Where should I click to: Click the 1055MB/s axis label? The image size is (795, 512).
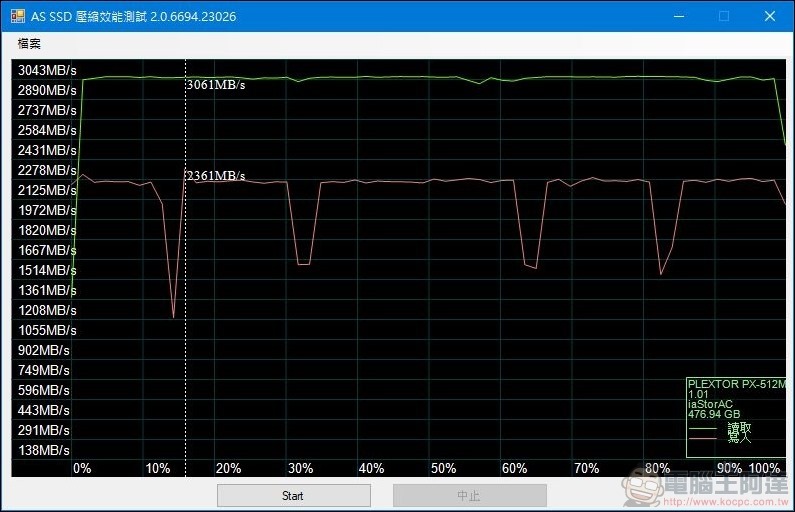(47, 330)
